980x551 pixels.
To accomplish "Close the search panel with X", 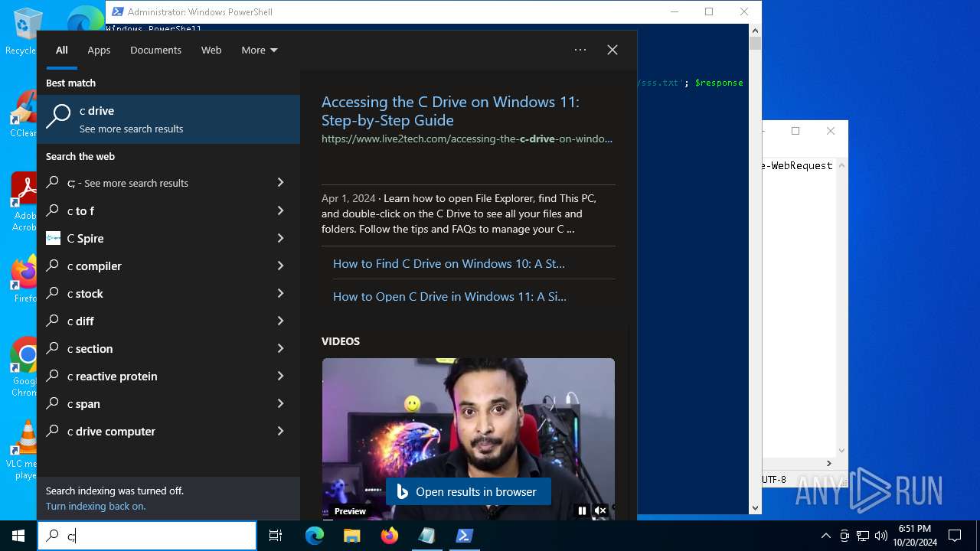I will click(612, 50).
